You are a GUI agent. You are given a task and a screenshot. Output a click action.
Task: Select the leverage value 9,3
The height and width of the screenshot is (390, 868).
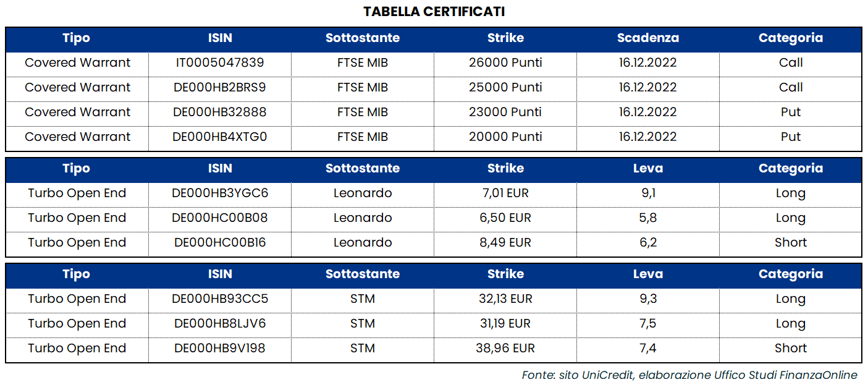[x=648, y=299]
